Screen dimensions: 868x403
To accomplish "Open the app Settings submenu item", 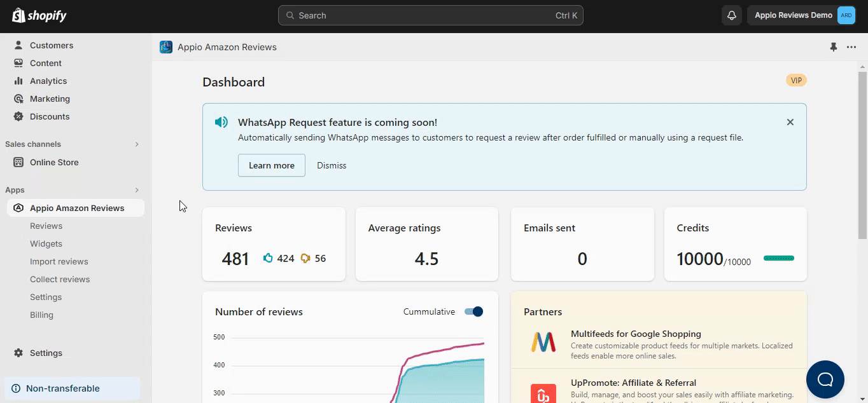I will click(x=46, y=297).
